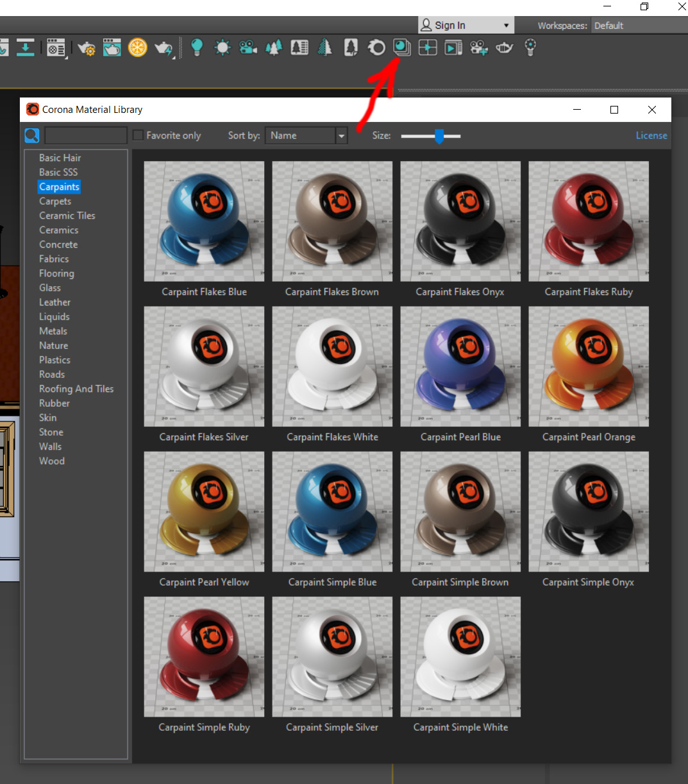Viewport: 688px width, 784px height.
Task: Click the outlined light bulb icon at toolbar end
Action: (x=530, y=47)
